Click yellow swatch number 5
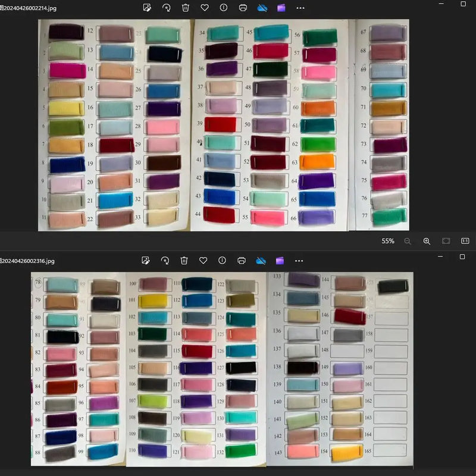Image resolution: width=476 pixels, height=476 pixels. [x=66, y=108]
